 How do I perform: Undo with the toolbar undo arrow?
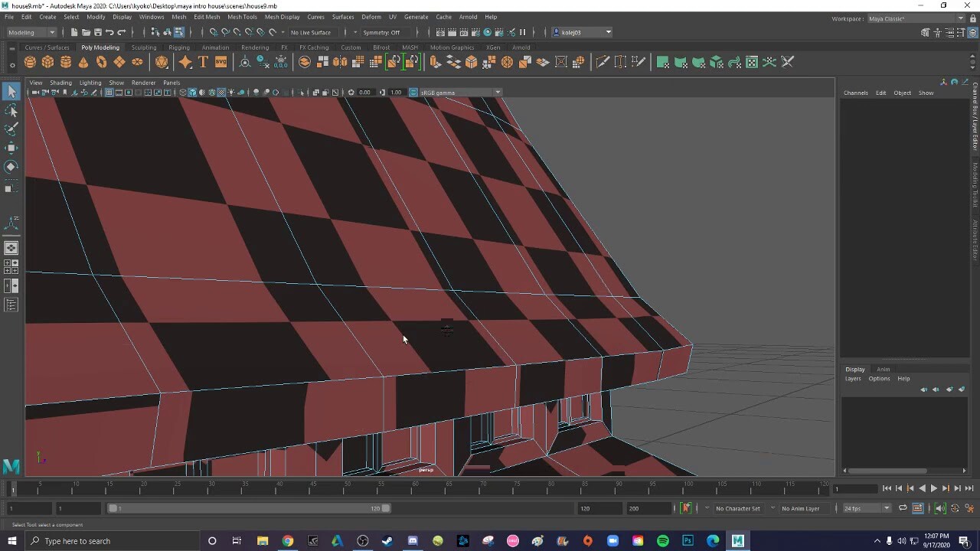(112, 32)
